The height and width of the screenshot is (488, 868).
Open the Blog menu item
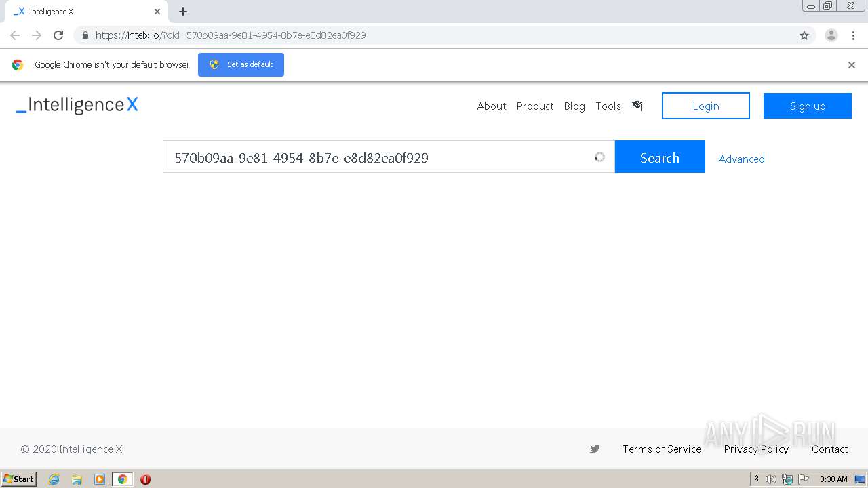coord(574,106)
